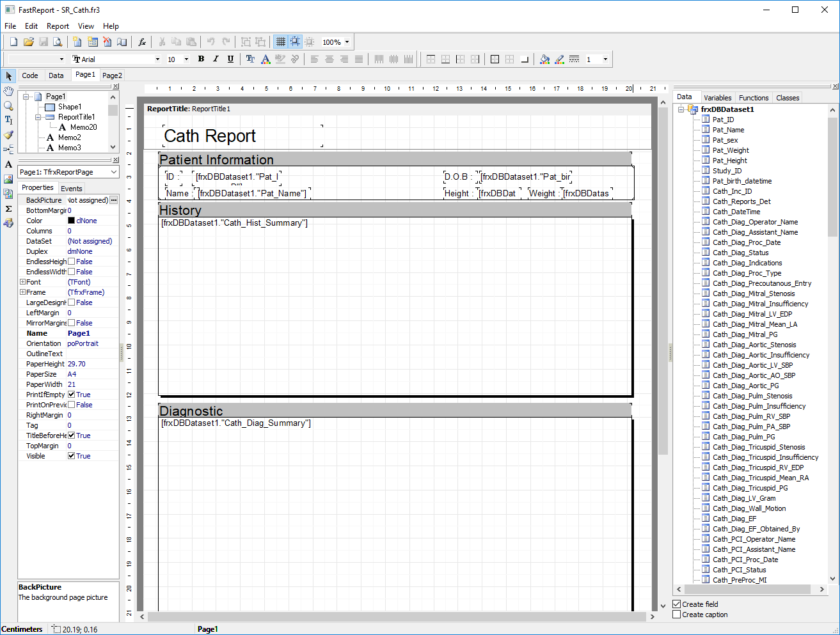Viewport: 840px width, 635px height.
Task: Open the report Preview icon
Action: (x=58, y=42)
